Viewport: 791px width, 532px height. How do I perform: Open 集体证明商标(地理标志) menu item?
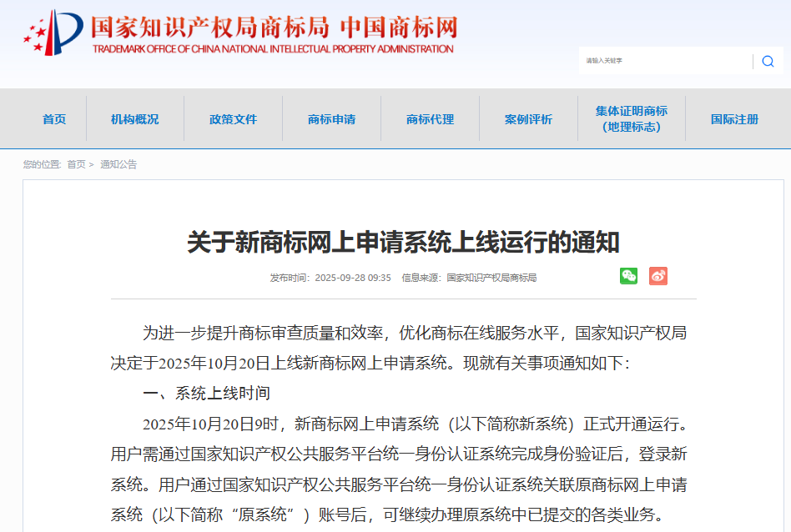pos(631,119)
